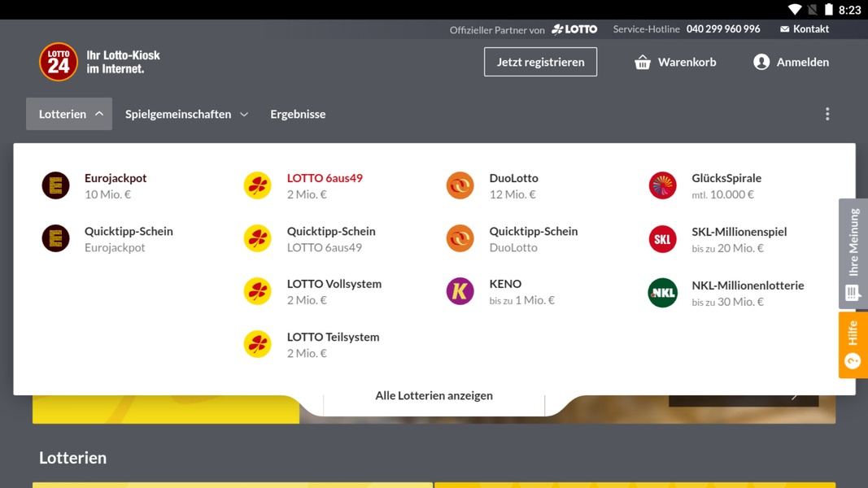Click the SKL-Millionenspiel red icon

663,239
